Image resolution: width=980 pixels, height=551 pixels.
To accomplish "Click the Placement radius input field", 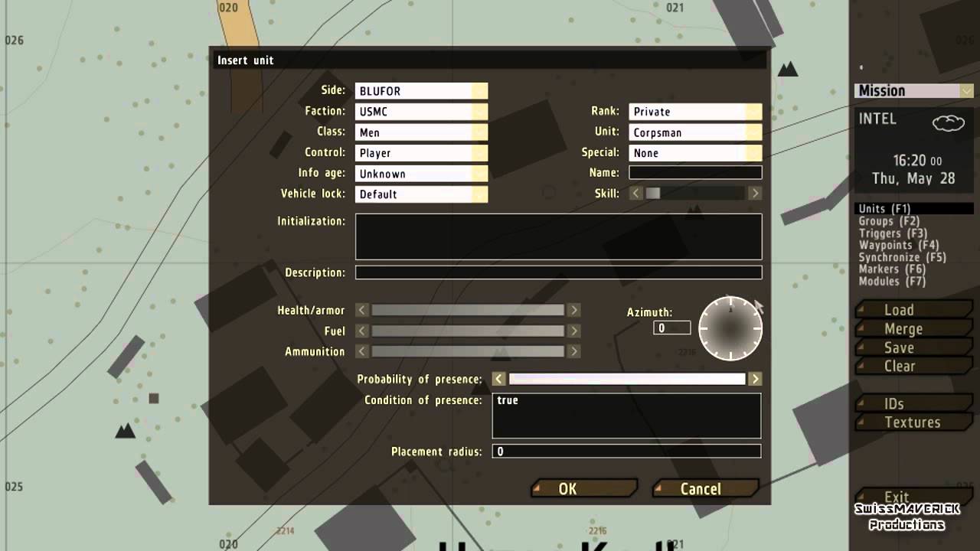I will click(626, 452).
